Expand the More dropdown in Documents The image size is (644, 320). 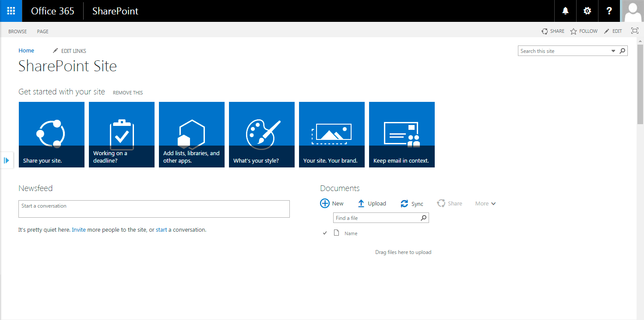(x=486, y=204)
